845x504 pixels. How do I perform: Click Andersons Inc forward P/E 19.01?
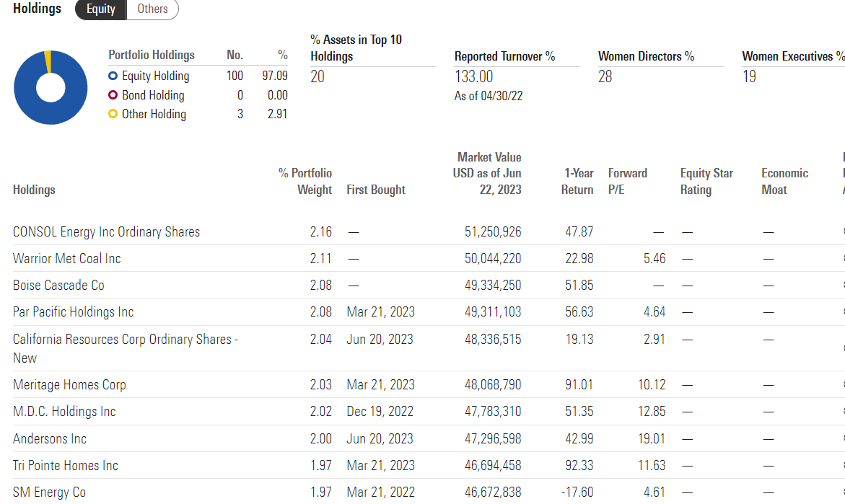(652, 439)
